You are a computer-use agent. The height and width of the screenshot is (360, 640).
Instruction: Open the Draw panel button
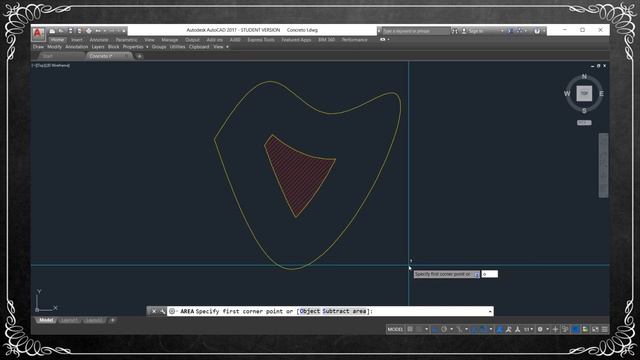(x=38, y=47)
